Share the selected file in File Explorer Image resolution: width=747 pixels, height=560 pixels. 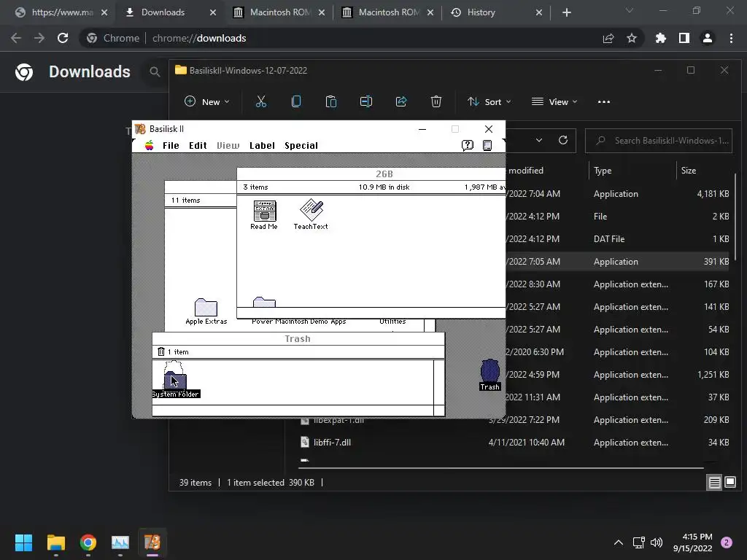400,101
